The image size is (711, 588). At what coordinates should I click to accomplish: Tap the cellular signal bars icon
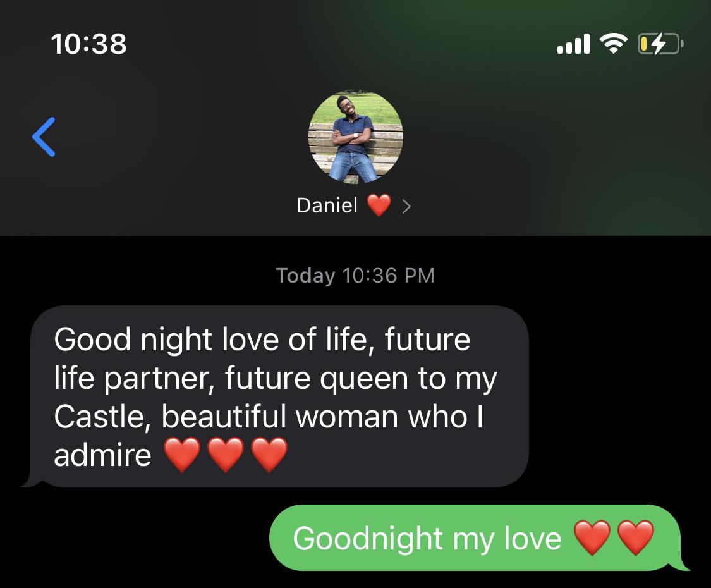coord(573,44)
